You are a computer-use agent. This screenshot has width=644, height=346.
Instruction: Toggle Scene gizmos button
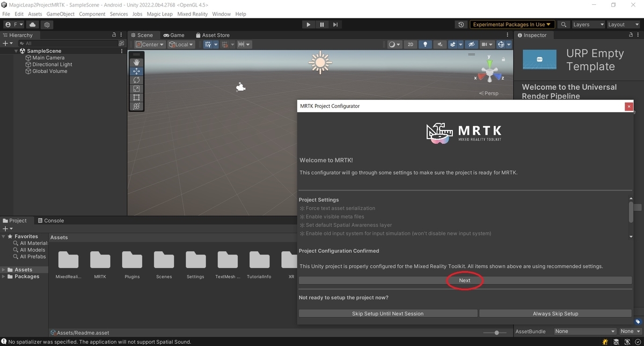[x=501, y=45]
